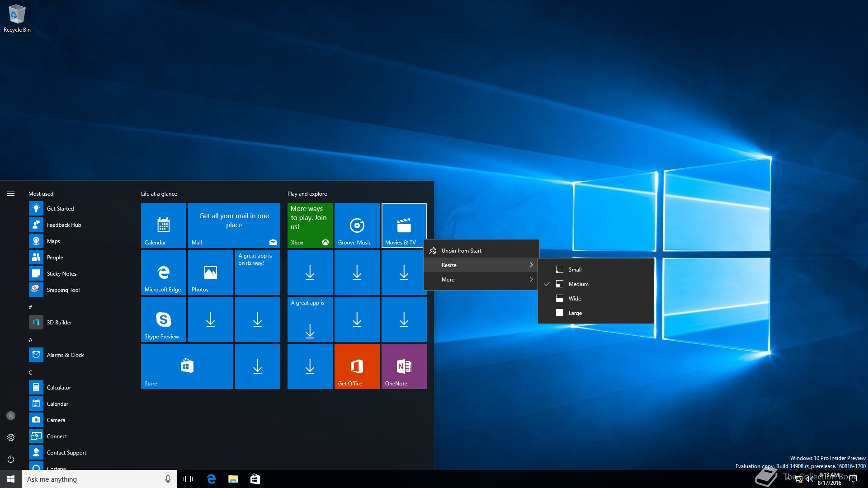Click the Windows Start button

(11, 479)
